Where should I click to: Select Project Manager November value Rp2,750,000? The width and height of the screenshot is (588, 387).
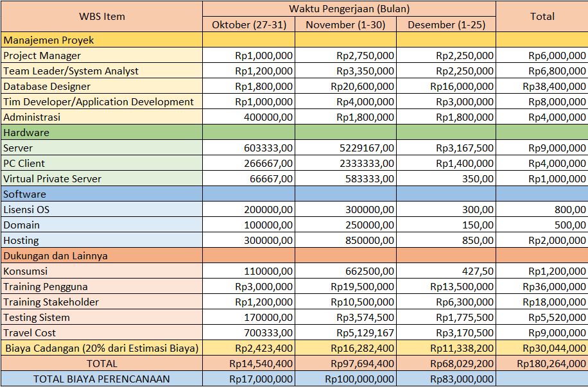click(346, 55)
